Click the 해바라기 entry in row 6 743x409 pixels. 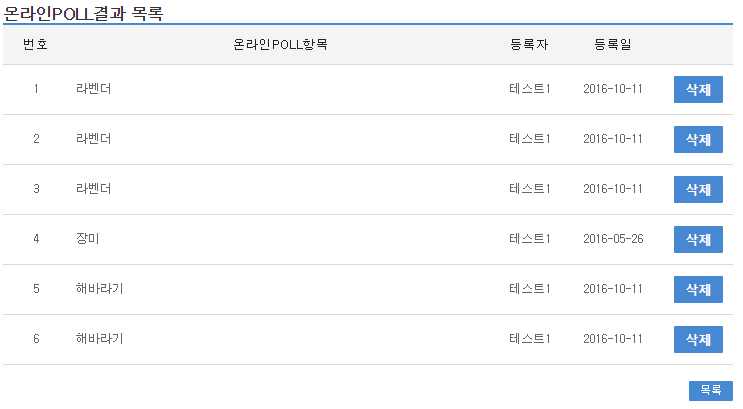click(99, 339)
